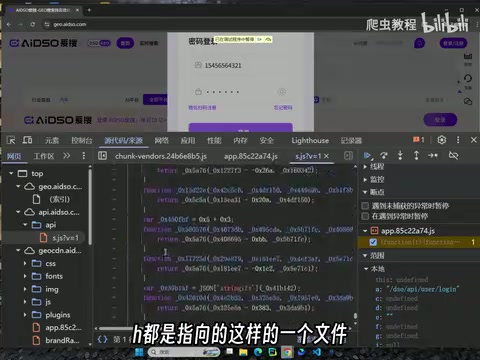Open DevTools settings gear
480x360 pixels.
click(x=442, y=140)
